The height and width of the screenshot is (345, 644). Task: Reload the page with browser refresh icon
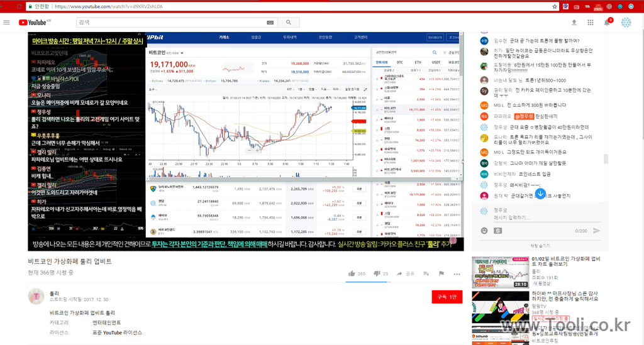coord(19,6)
